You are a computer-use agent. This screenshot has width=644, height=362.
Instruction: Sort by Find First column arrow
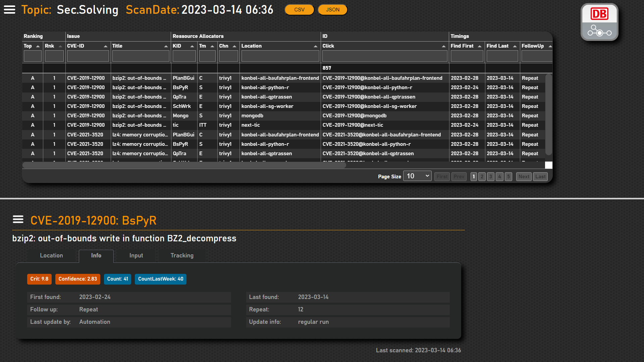479,46
